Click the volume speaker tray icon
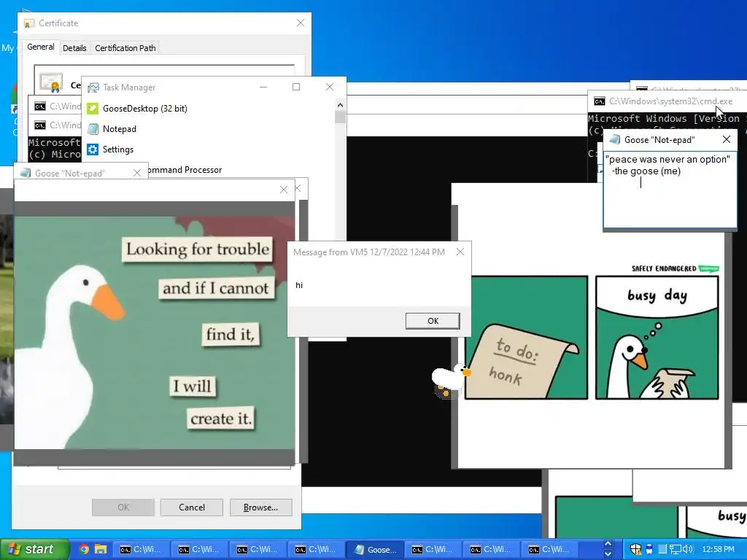This screenshot has width=747, height=560. (x=687, y=549)
